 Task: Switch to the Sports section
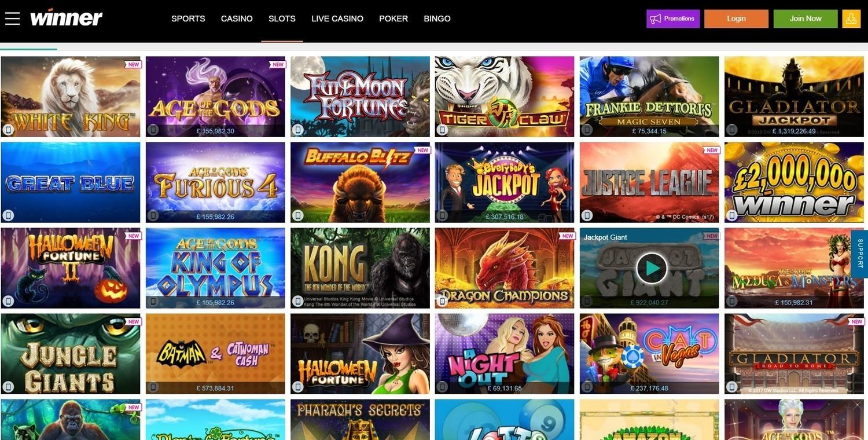click(x=188, y=19)
